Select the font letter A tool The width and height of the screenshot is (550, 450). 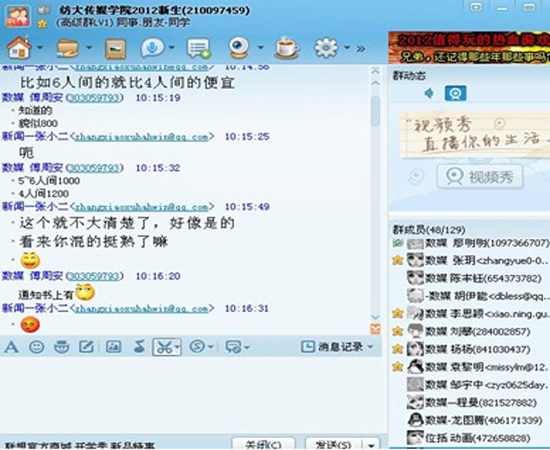(11, 347)
